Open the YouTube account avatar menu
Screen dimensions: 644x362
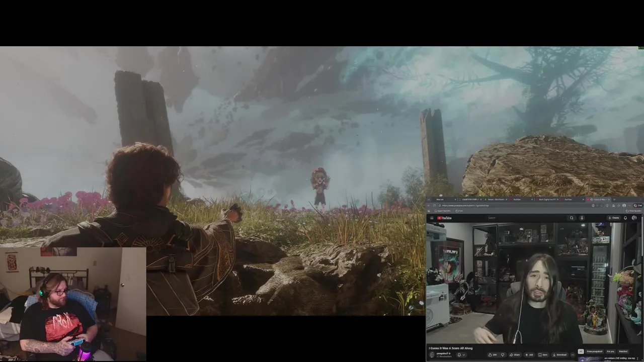tap(634, 218)
